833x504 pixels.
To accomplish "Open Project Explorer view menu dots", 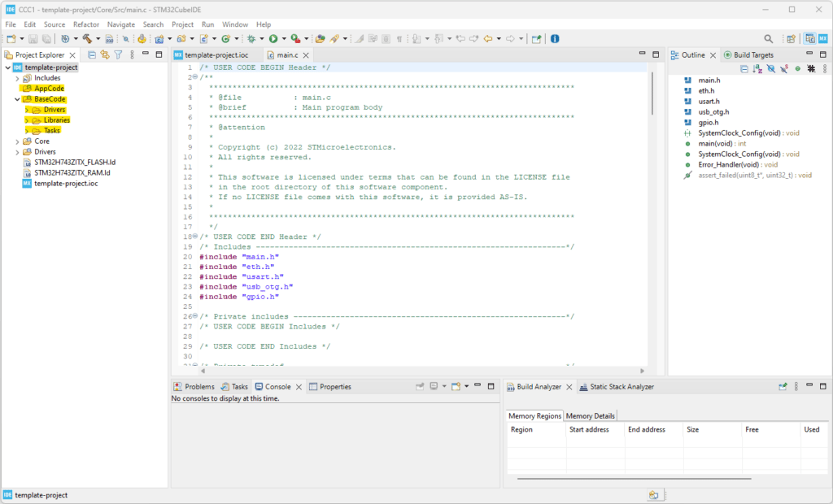I will (x=132, y=54).
